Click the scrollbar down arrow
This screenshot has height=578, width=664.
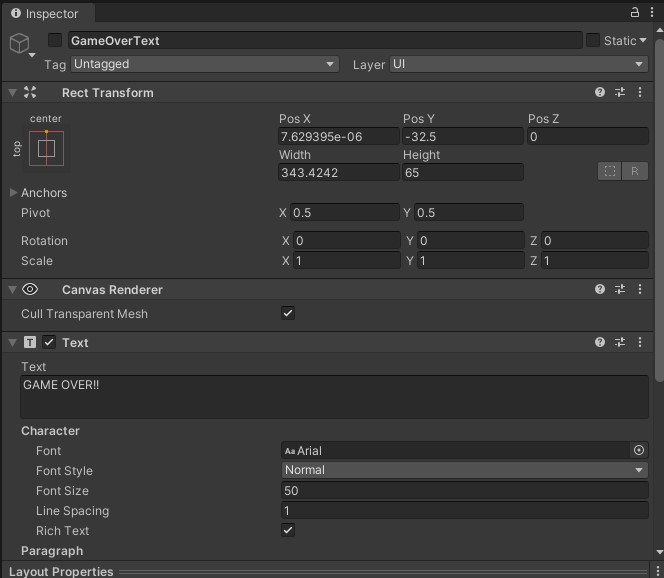[659, 552]
